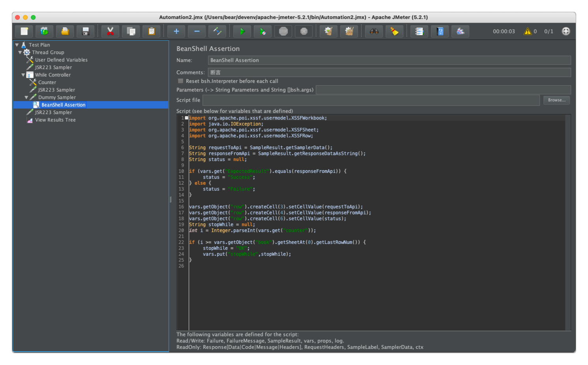This screenshot has width=588, height=365.
Task: Click script line with getSamplerData()
Action: (260, 148)
